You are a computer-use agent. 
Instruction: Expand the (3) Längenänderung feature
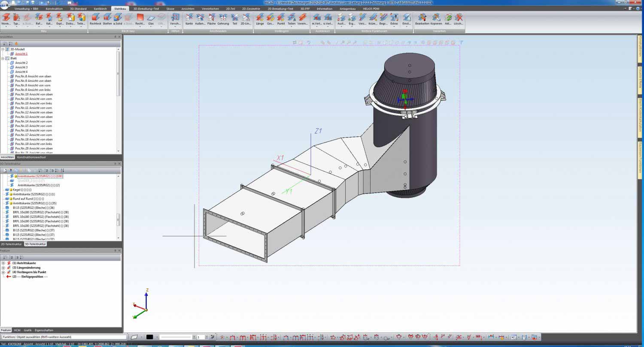click(x=3, y=268)
